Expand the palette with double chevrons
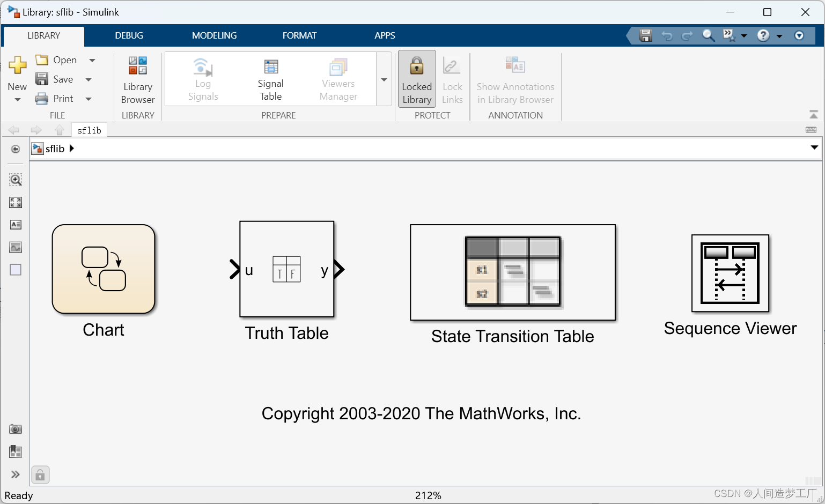 (x=16, y=475)
